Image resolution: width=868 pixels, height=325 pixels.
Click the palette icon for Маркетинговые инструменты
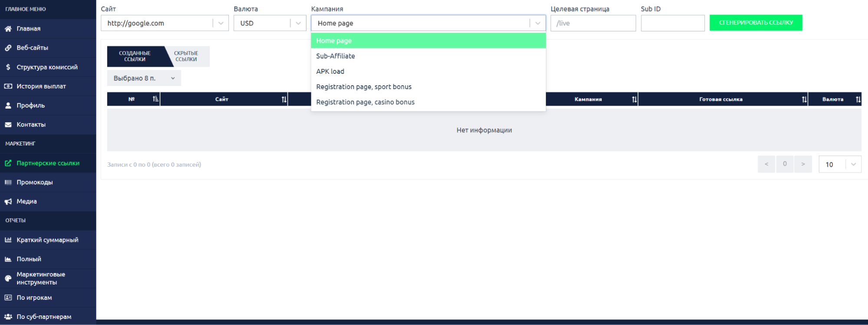pyautogui.click(x=8, y=279)
